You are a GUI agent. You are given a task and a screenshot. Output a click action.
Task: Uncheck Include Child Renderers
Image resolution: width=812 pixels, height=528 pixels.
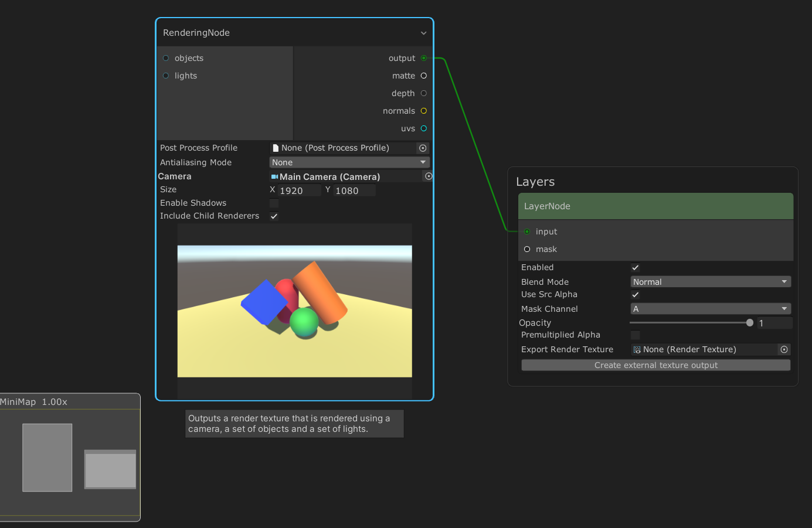tap(274, 216)
